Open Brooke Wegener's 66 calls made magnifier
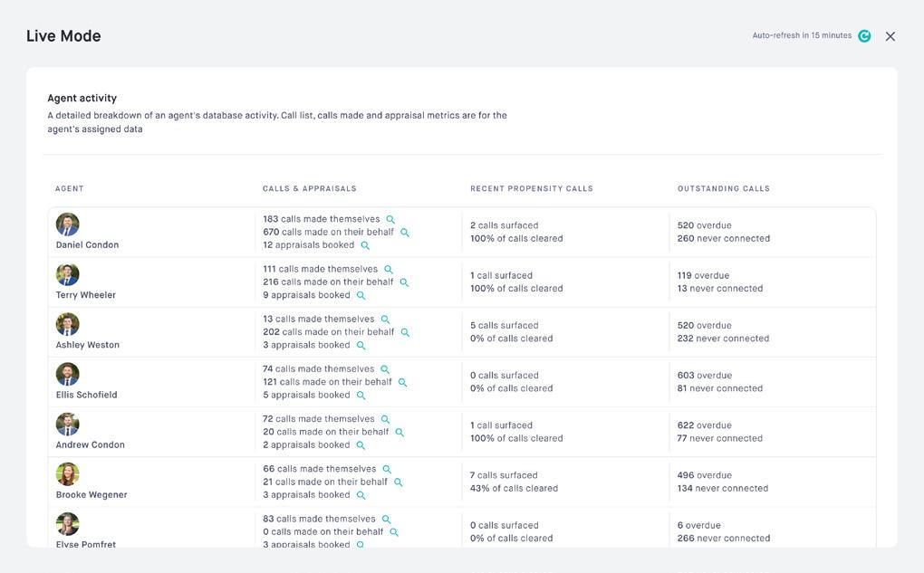 (387, 469)
